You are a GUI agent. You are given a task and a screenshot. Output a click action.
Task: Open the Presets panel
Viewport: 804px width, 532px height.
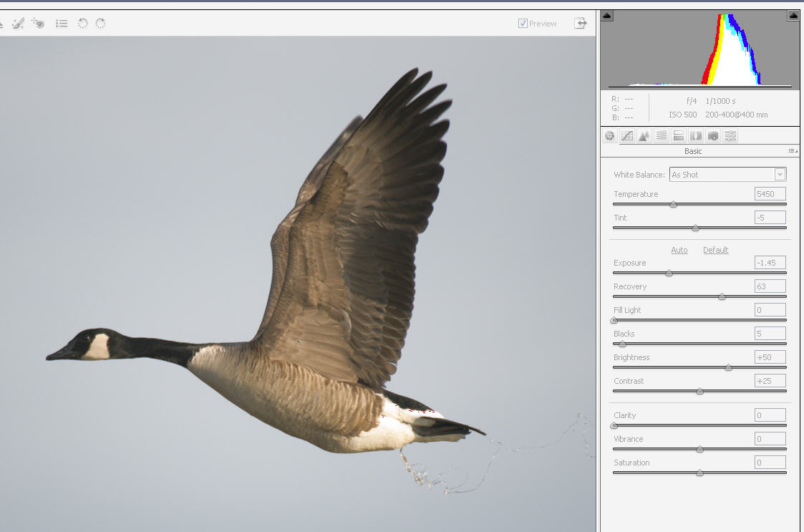730,136
